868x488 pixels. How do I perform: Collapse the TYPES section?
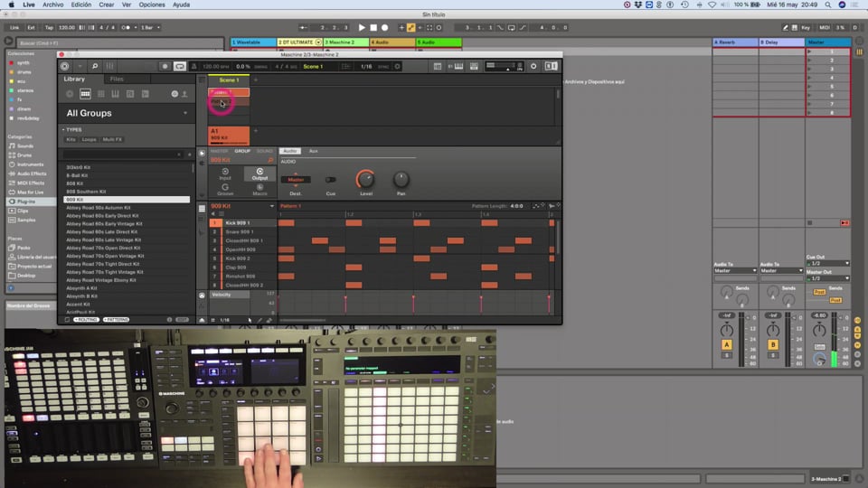(x=72, y=129)
